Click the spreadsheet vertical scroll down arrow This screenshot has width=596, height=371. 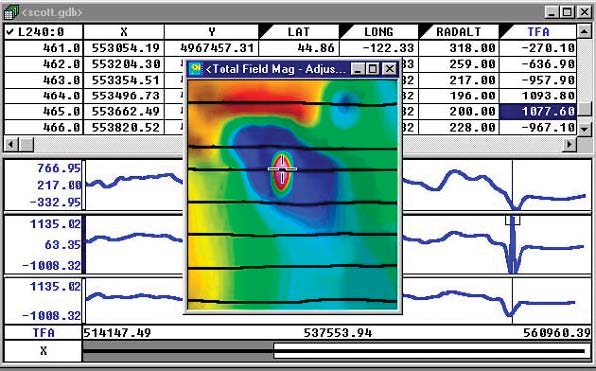click(x=584, y=129)
